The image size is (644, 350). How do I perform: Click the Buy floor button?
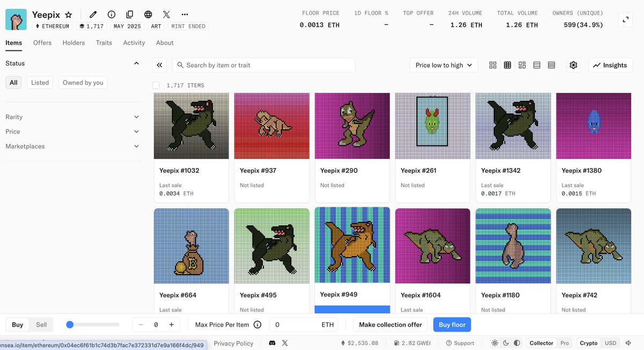[x=452, y=325]
